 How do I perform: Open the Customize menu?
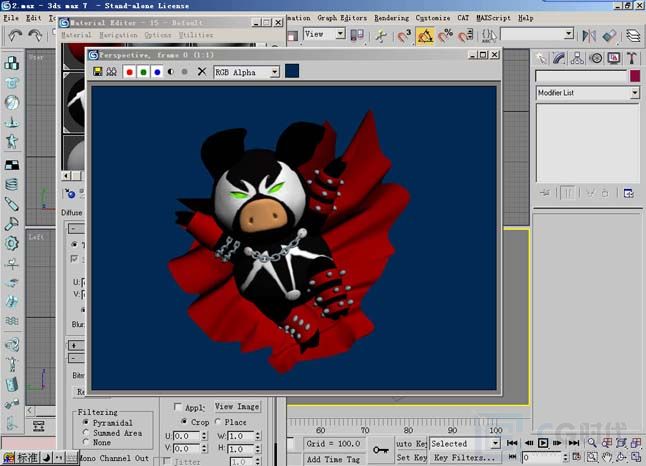pos(433,18)
